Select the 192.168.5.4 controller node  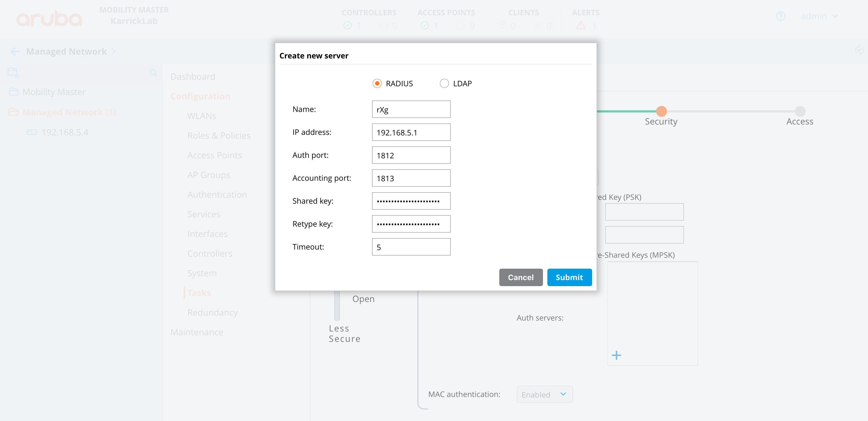click(65, 132)
